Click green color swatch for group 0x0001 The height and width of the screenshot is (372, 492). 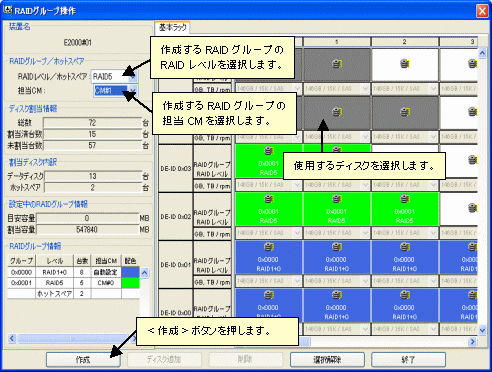tap(130, 283)
